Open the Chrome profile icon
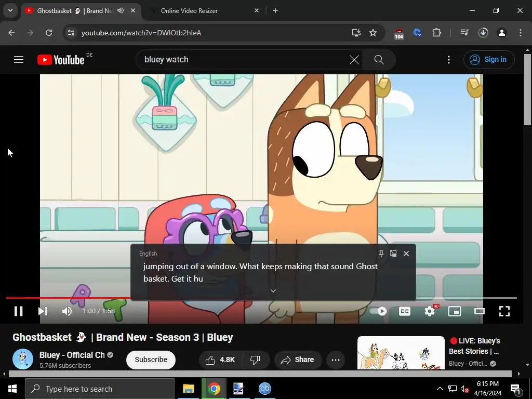The width and height of the screenshot is (532, 399). click(x=502, y=33)
